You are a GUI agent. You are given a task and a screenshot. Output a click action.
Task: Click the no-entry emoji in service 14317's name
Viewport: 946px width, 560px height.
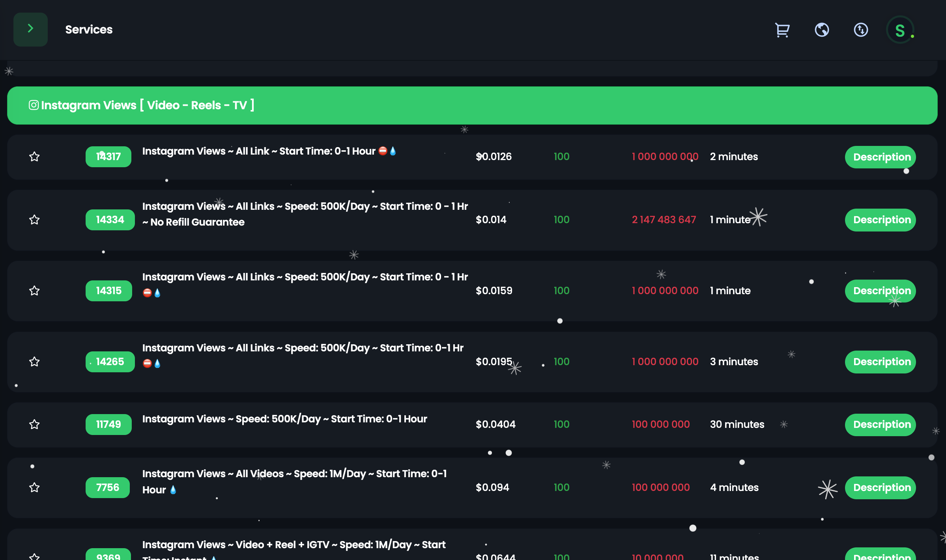383,151
